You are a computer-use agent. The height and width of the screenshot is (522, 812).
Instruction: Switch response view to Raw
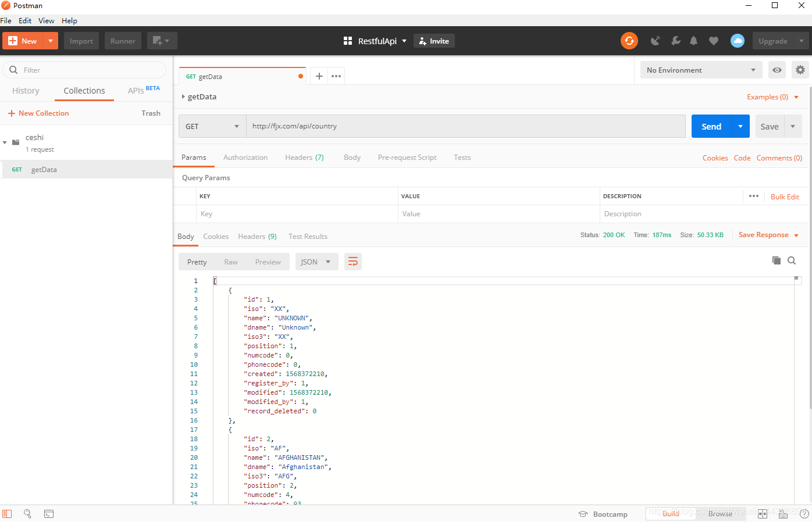coord(231,262)
